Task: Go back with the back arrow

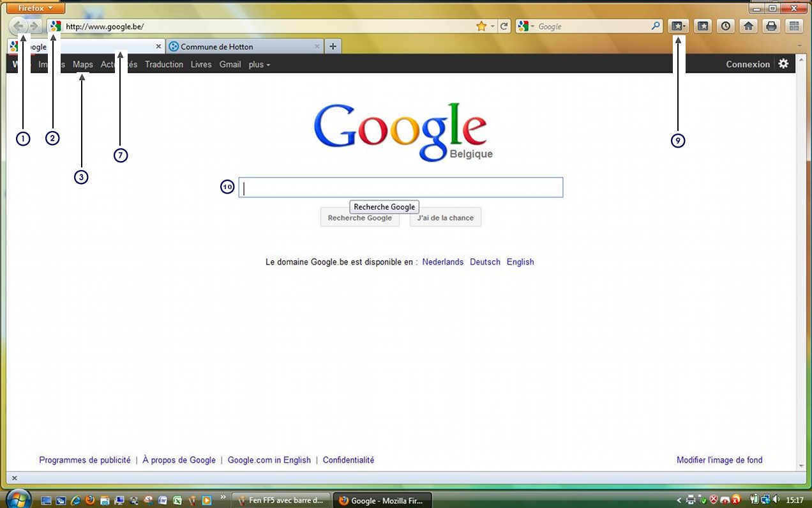Action: pyautogui.click(x=19, y=26)
